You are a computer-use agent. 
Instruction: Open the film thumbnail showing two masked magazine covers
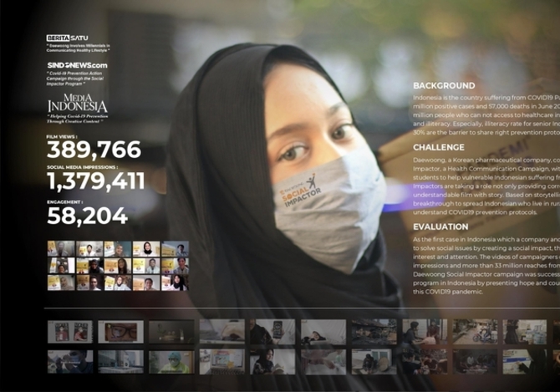70,332
